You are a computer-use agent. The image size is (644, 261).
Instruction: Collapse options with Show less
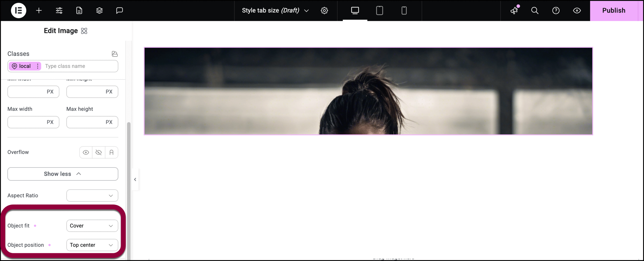[x=63, y=174]
